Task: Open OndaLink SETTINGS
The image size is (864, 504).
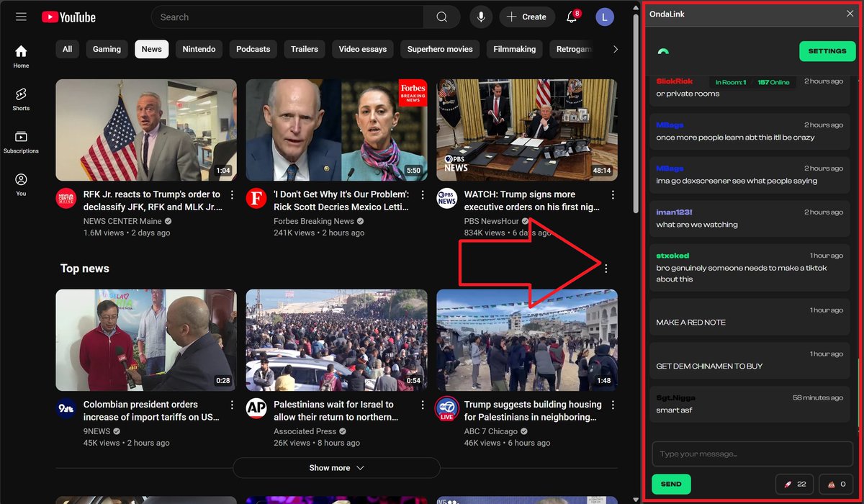Action: tap(827, 51)
